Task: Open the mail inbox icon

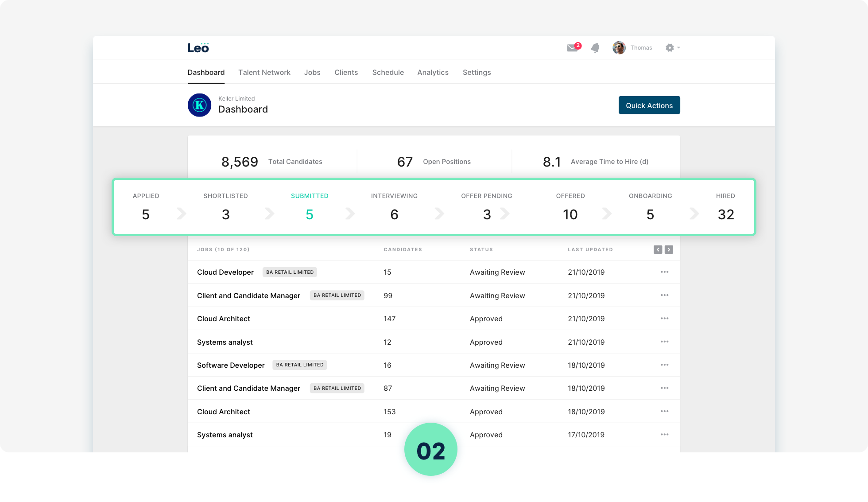Action: point(573,48)
